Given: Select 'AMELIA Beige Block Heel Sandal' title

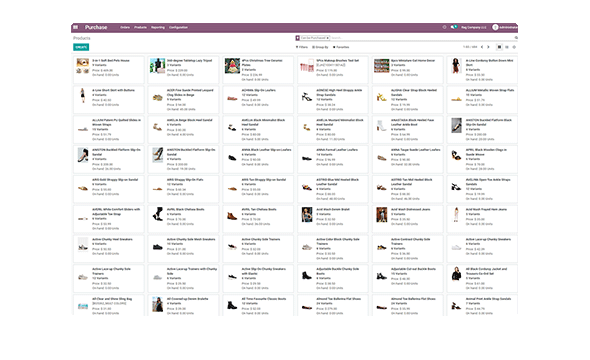Looking at the screenshot, I should click(190, 120).
